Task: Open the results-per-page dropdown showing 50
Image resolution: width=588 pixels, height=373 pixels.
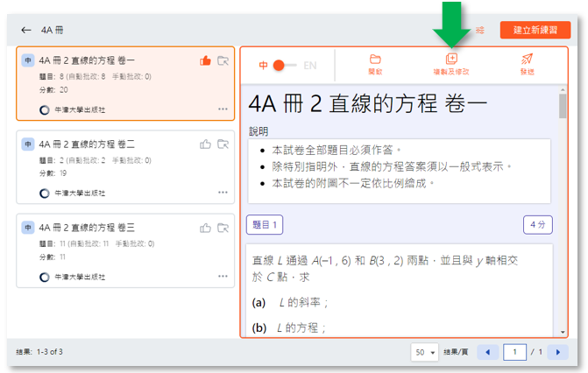Action: click(424, 352)
